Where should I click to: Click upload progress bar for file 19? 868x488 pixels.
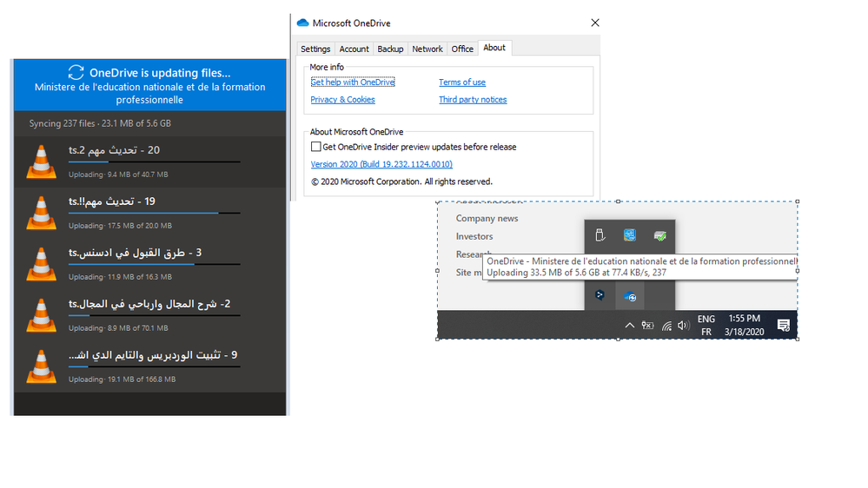(x=155, y=213)
